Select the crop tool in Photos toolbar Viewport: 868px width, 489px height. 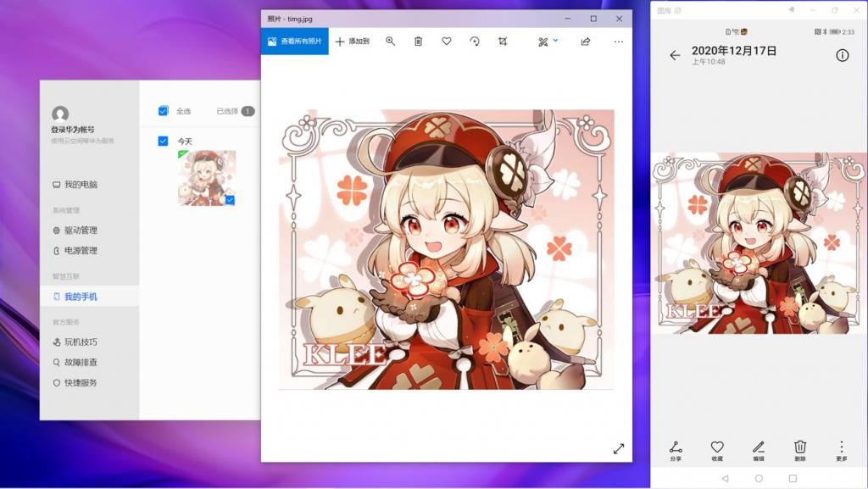click(x=503, y=42)
